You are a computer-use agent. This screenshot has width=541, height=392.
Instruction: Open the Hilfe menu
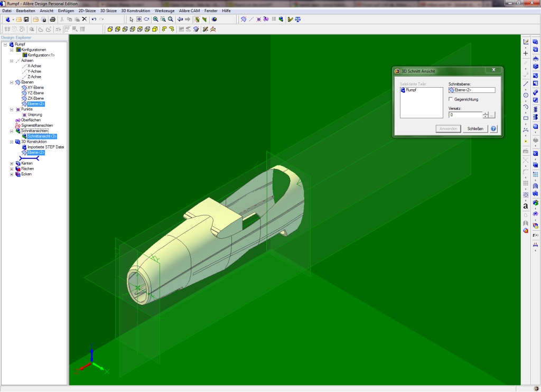[226, 11]
